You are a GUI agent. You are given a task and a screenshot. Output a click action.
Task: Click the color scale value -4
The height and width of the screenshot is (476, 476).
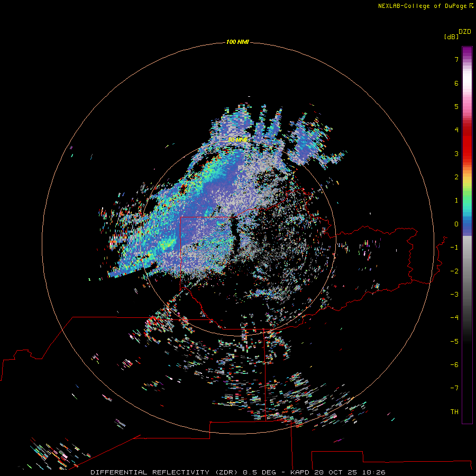[454, 318]
